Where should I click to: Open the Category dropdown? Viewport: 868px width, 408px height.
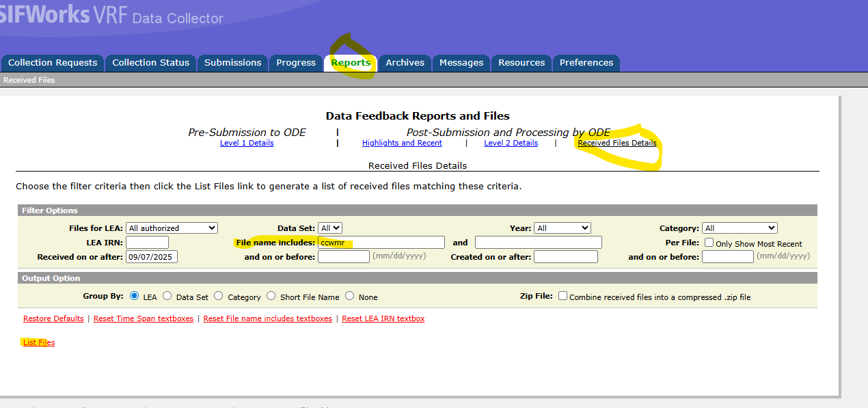(x=740, y=228)
